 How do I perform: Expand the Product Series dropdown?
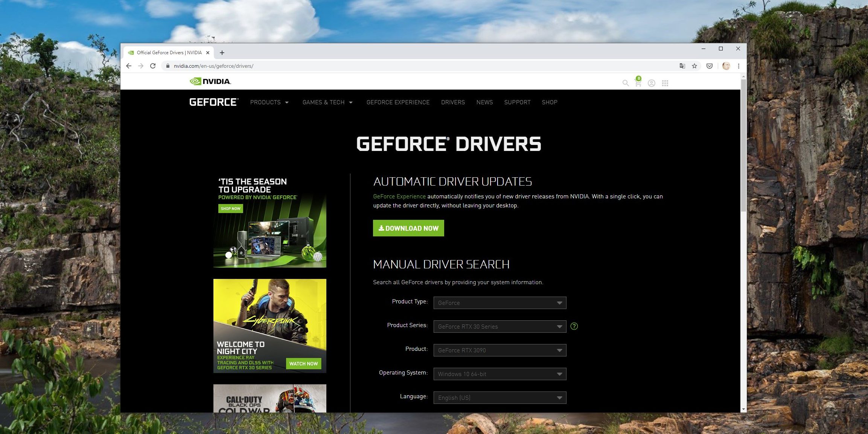point(499,327)
